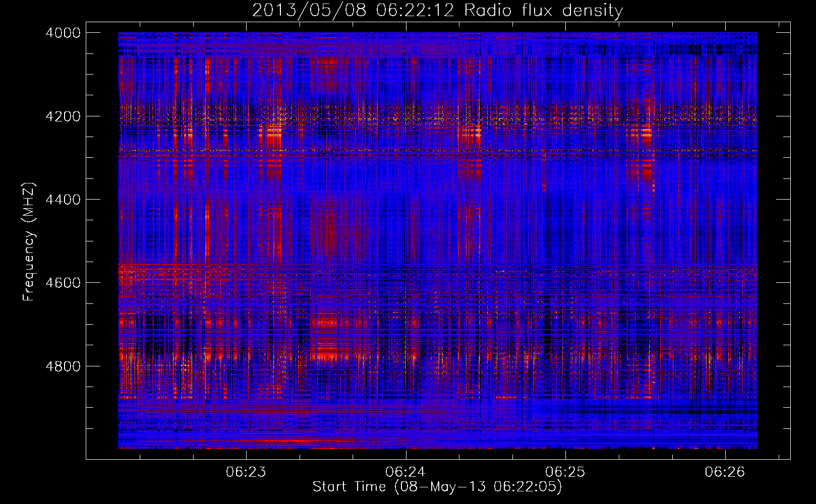Click the 06:23 time tick label

point(246,472)
